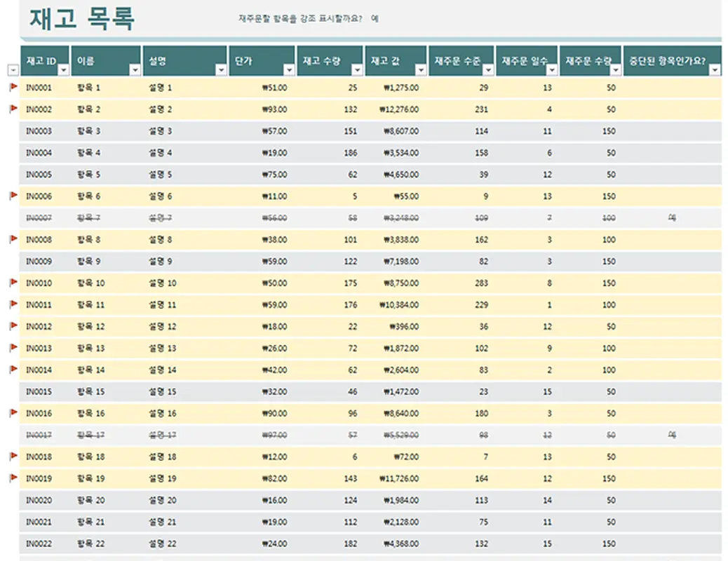Click cell IN0022
The width and height of the screenshot is (728, 561).
pyautogui.click(x=39, y=543)
